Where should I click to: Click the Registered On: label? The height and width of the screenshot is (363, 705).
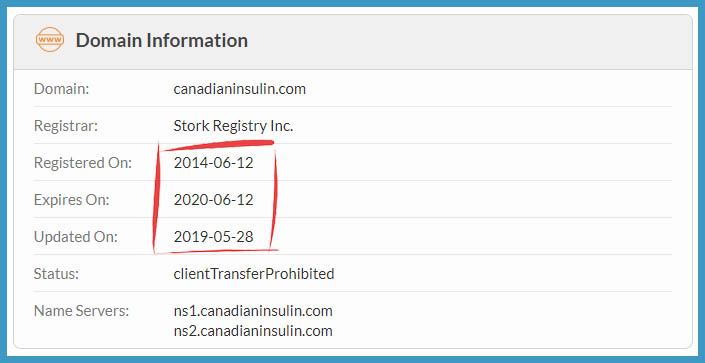tap(83, 163)
